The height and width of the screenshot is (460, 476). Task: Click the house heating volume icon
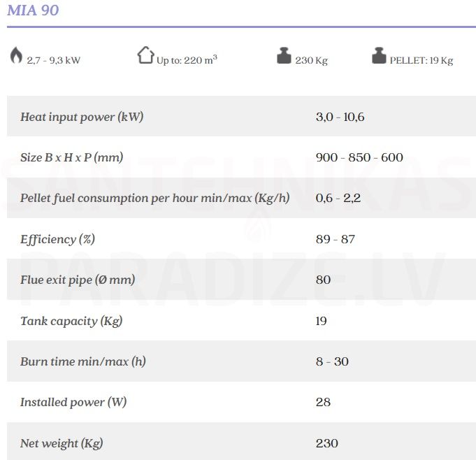point(145,55)
